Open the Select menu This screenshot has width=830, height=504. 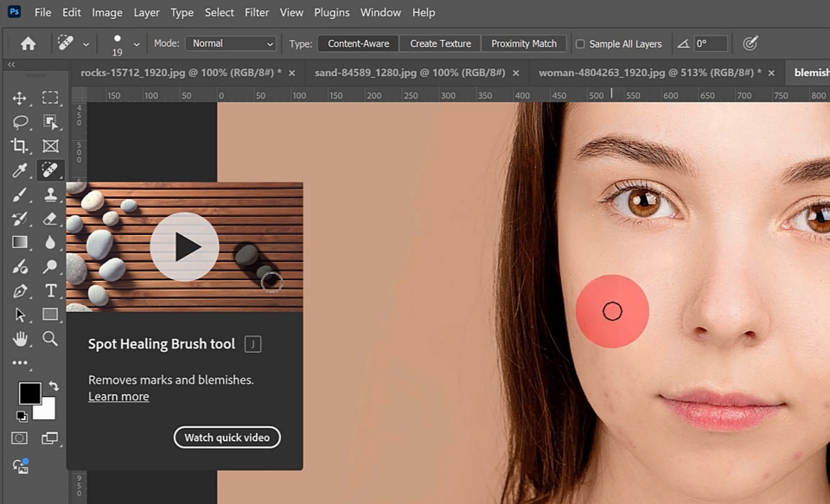pyautogui.click(x=219, y=12)
